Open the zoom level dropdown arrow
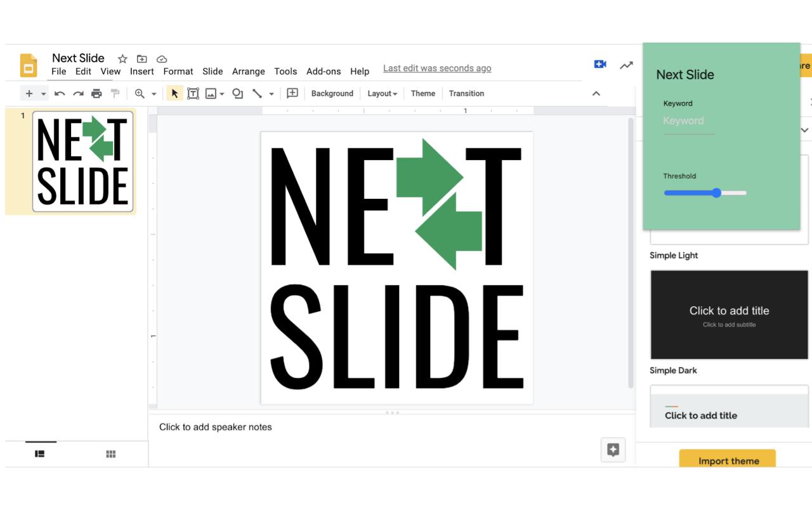The height and width of the screenshot is (508, 812). 154,94
